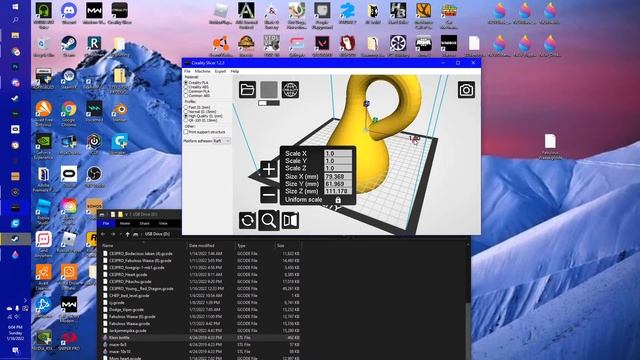Open the File menu in Creality Slicer
Screen dimensions: 640x360
187,71
